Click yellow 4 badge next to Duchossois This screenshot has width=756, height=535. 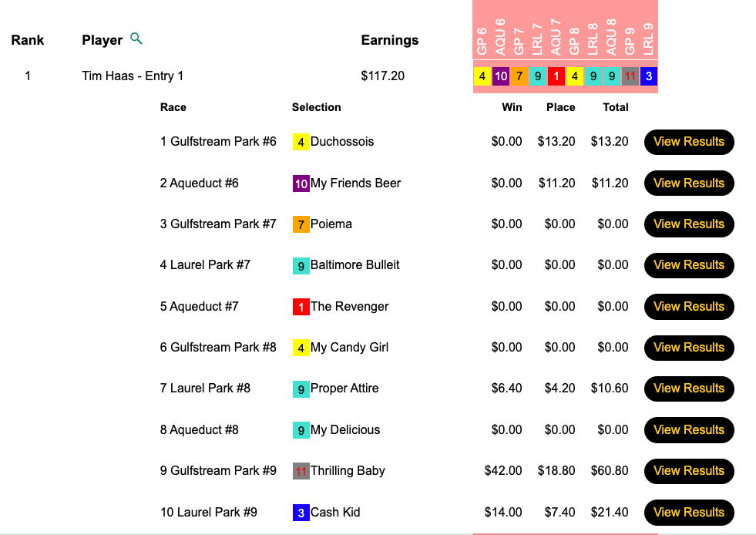(301, 143)
